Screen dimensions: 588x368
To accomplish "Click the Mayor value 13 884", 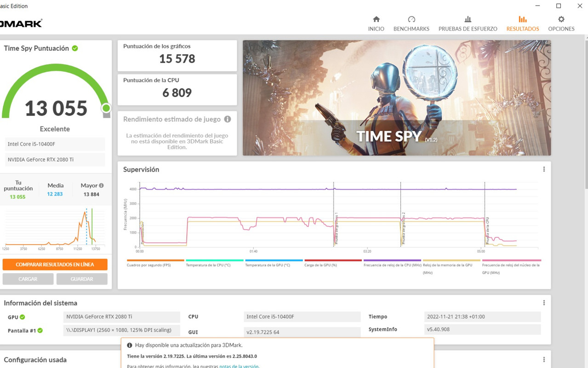I will click(x=91, y=195).
